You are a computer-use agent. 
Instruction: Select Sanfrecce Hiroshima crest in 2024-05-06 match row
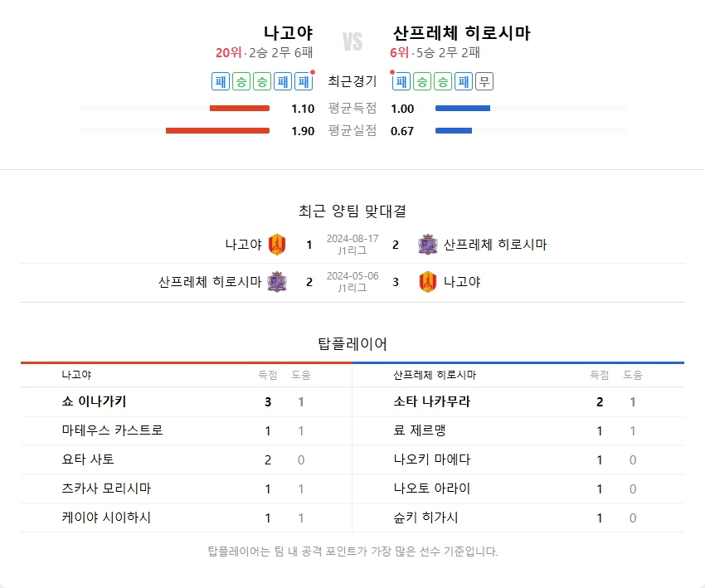tap(277, 282)
